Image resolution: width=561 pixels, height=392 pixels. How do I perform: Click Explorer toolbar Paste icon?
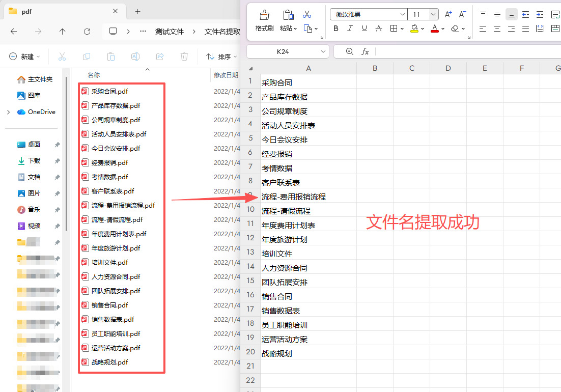(x=111, y=57)
